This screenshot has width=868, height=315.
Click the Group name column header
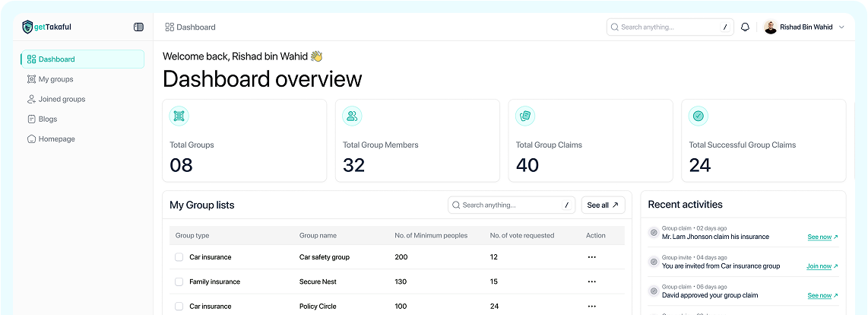click(x=318, y=235)
